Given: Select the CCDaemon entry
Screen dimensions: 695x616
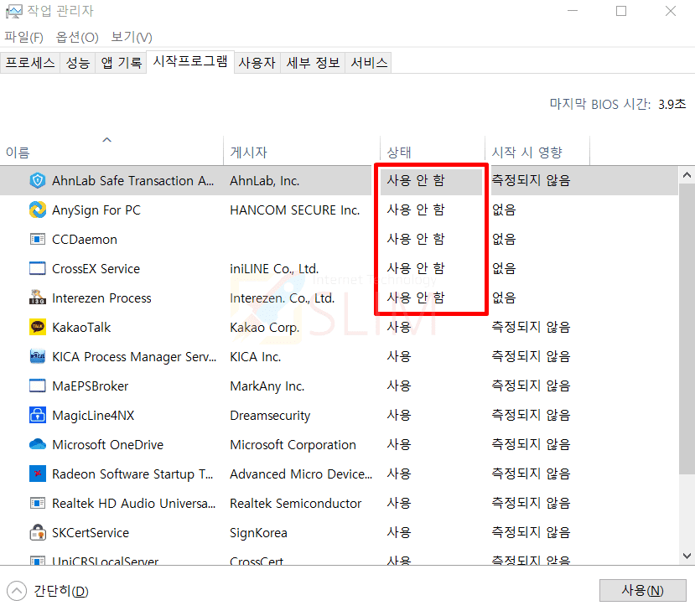Looking at the screenshot, I should tap(85, 240).
